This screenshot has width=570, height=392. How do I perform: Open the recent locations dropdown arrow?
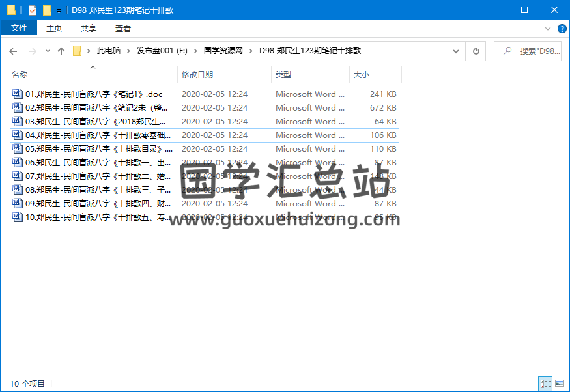(x=48, y=51)
